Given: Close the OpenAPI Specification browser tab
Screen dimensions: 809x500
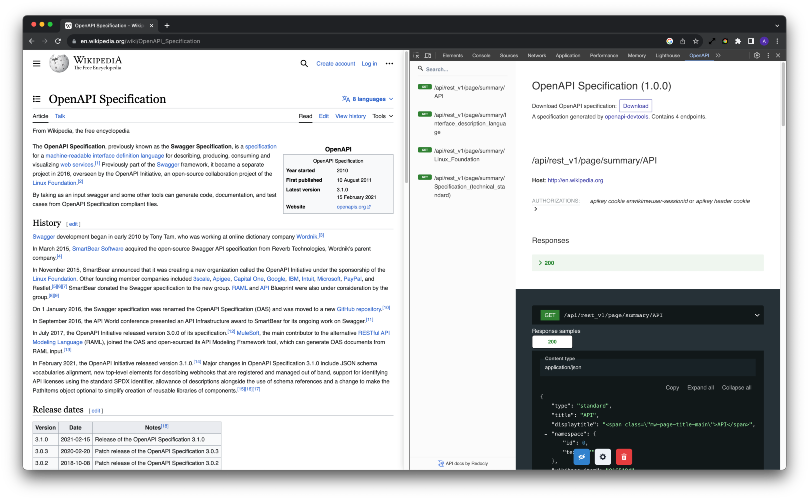Looking at the screenshot, I should [151, 25].
